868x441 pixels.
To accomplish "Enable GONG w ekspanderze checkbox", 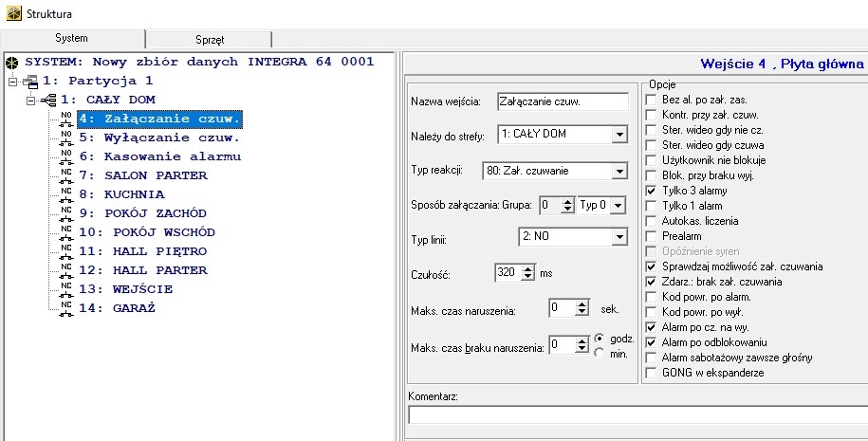I will coord(651,373).
